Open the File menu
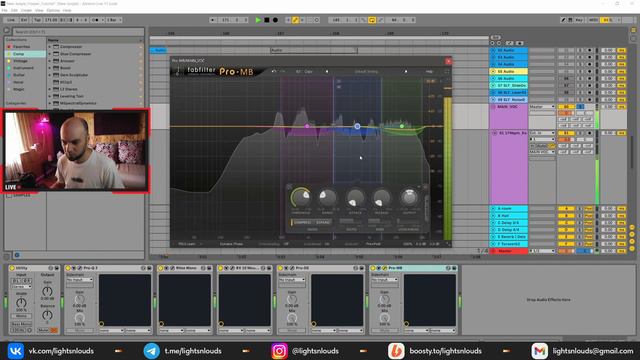Image resolution: width=640 pixels, height=360 pixels. coord(4,10)
